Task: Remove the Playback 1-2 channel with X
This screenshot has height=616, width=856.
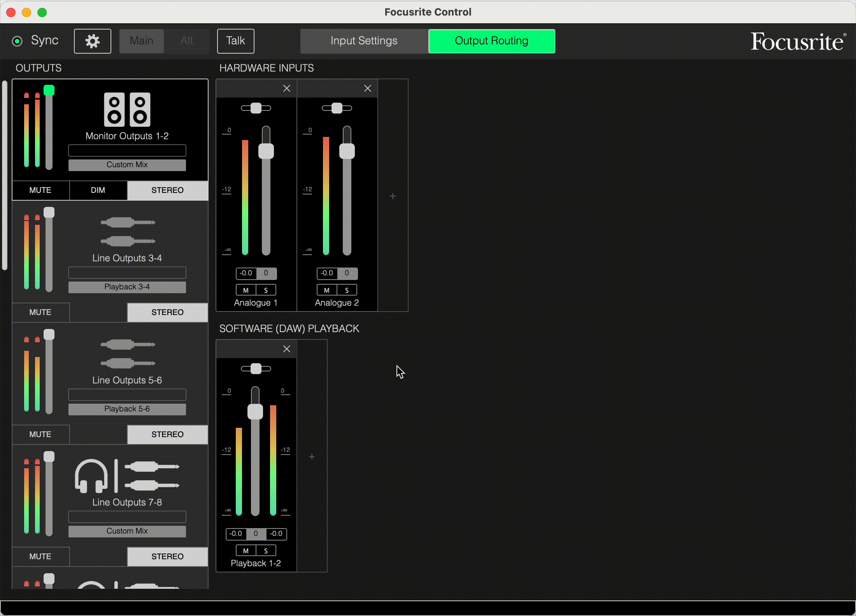Action: coord(287,349)
